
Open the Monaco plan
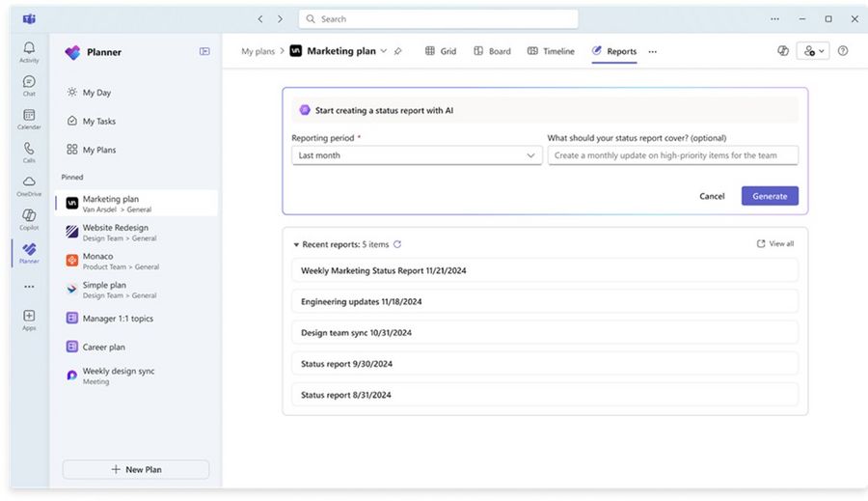coord(136,261)
